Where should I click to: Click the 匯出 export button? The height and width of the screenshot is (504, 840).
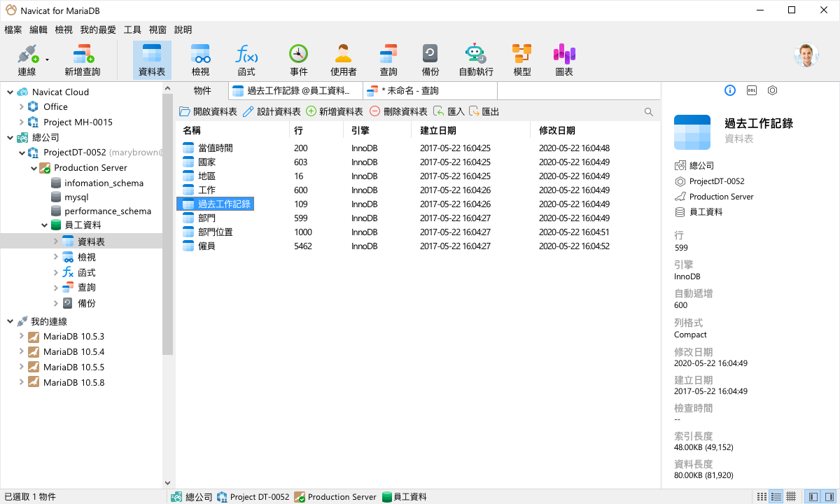pos(484,112)
